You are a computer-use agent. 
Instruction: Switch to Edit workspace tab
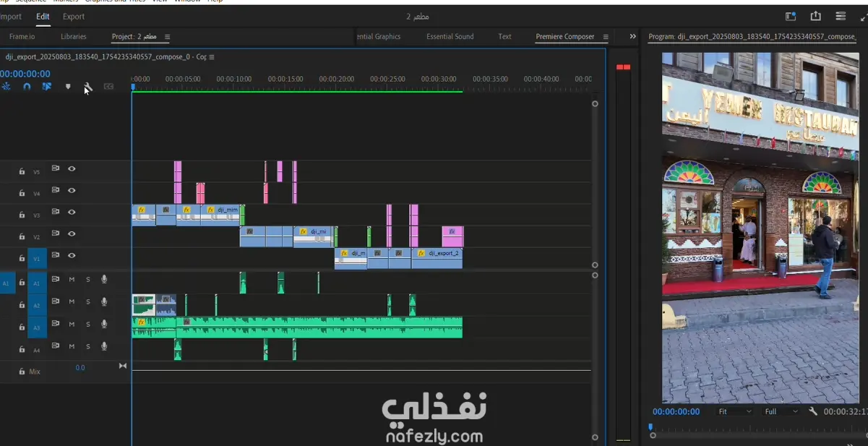(43, 17)
